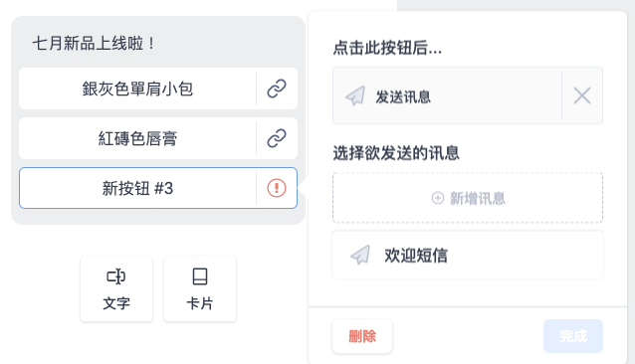
Task: Click paper plane icon beside 欢迎短信
Action: [360, 255]
